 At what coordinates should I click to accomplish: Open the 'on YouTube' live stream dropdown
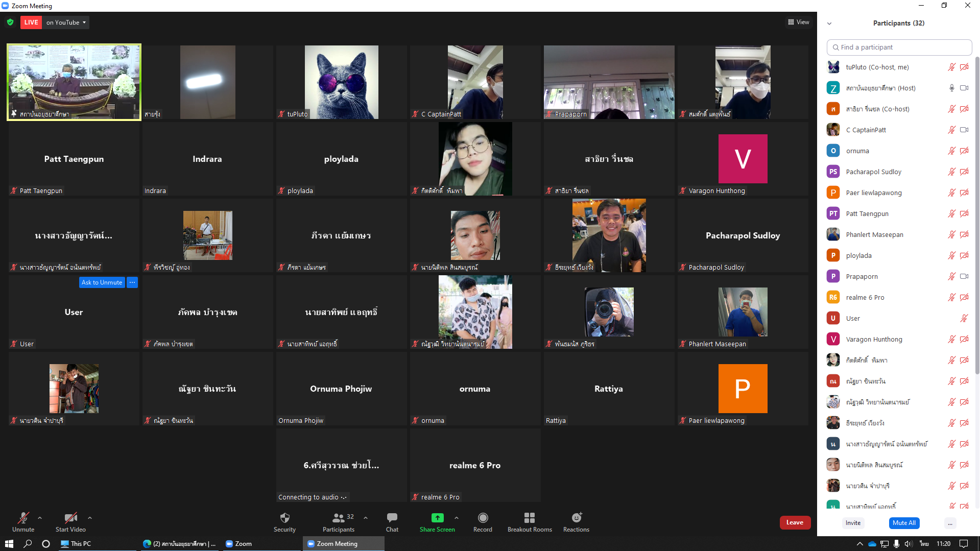tap(66, 22)
